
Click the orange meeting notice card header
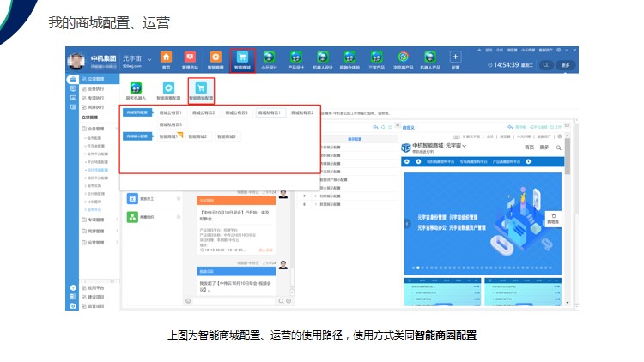tap(236, 200)
